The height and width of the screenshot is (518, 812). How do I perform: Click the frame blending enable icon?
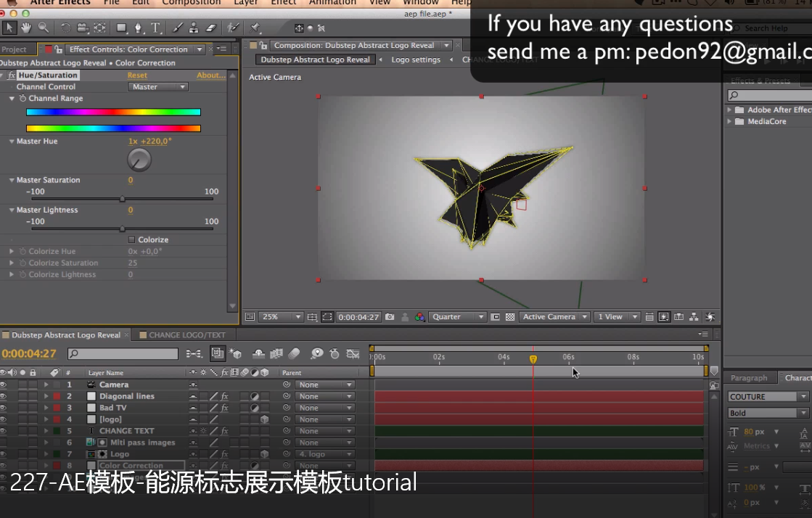276,354
